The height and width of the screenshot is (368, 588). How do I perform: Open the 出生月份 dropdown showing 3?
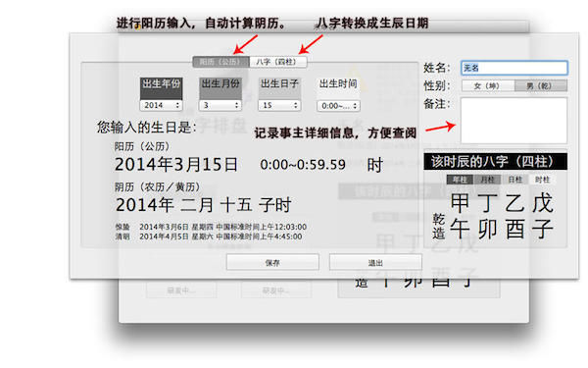(x=220, y=106)
